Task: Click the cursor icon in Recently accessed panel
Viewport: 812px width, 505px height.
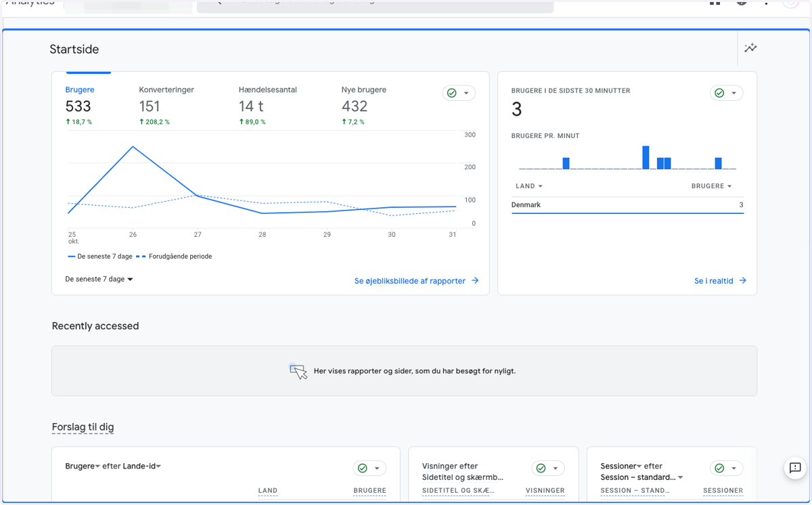Action: point(298,371)
